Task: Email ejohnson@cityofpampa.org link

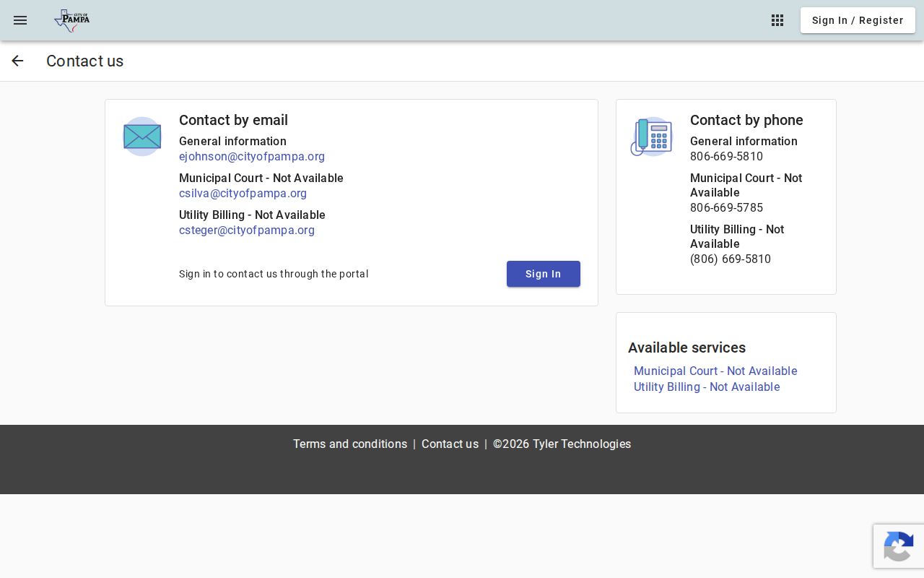Action: 252,157
